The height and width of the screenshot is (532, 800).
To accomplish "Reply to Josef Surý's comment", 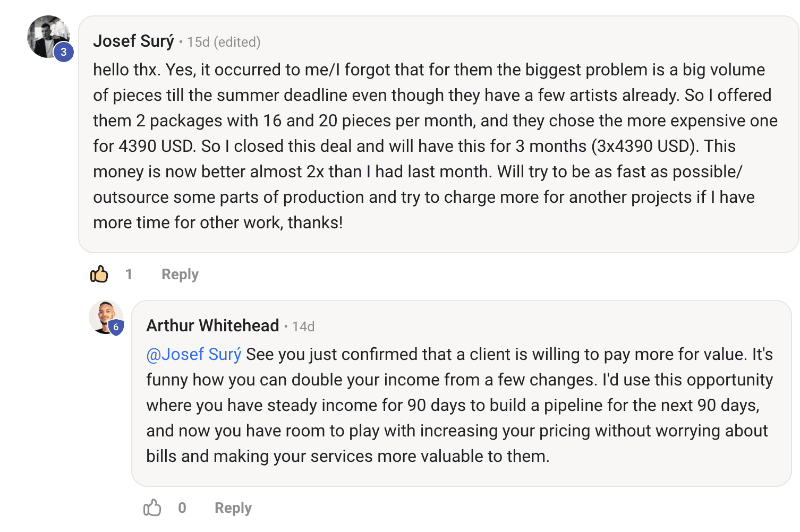I will coord(180,274).
